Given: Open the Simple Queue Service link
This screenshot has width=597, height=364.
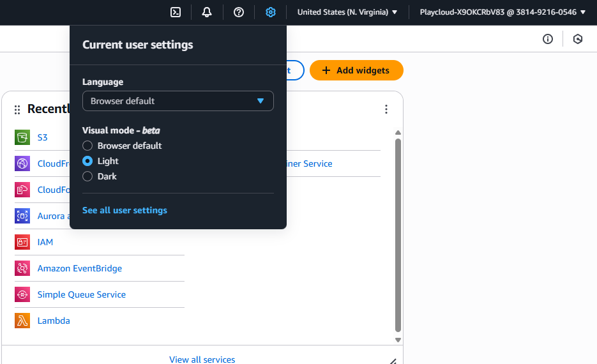Looking at the screenshot, I should point(82,294).
